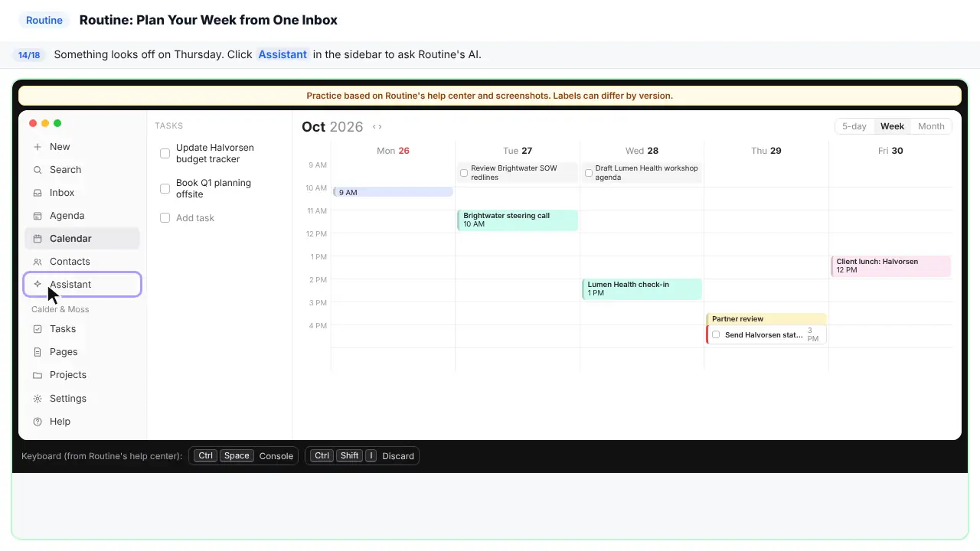
Task: Click the Calendar icon in sidebar
Action: (38, 239)
